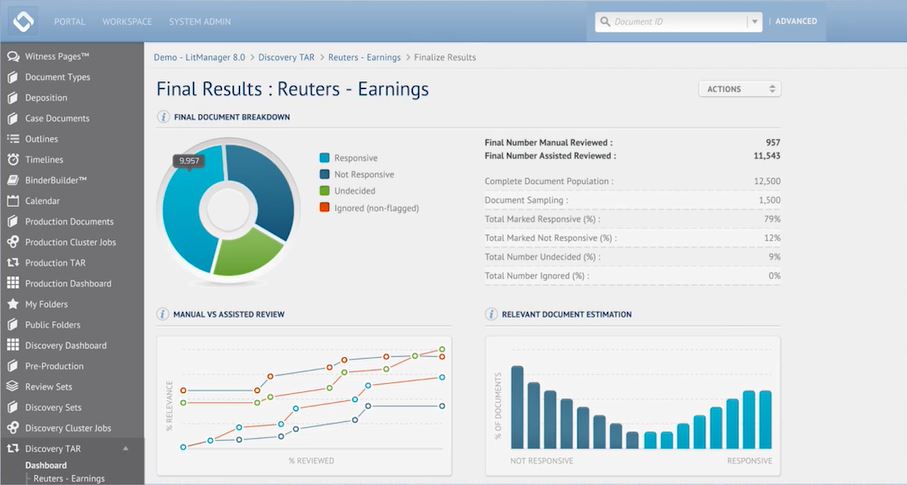Click the Calendar sidebar icon
Screen dimensions: 907x485
point(13,201)
